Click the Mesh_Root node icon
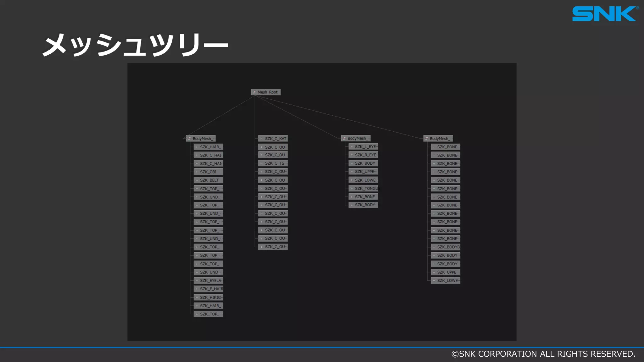The image size is (644, 362). tap(254, 92)
